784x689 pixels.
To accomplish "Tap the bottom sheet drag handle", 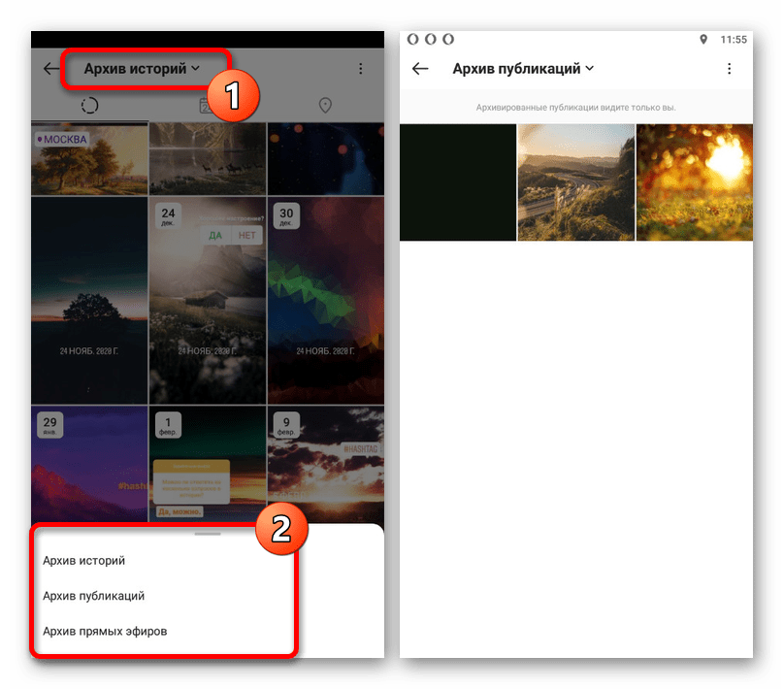I will [208, 534].
